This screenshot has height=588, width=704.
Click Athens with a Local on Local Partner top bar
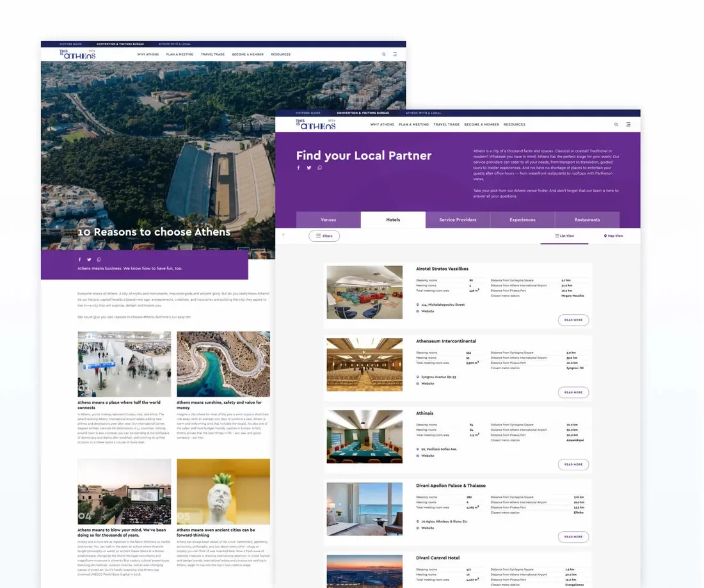(424, 113)
